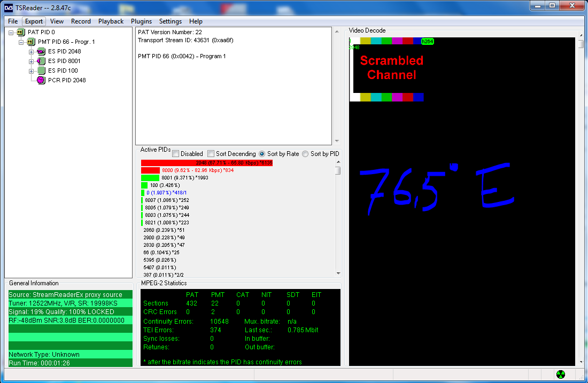588x383 pixels.
Task: Click the green radiation icon in status bar
Action: [x=560, y=374]
